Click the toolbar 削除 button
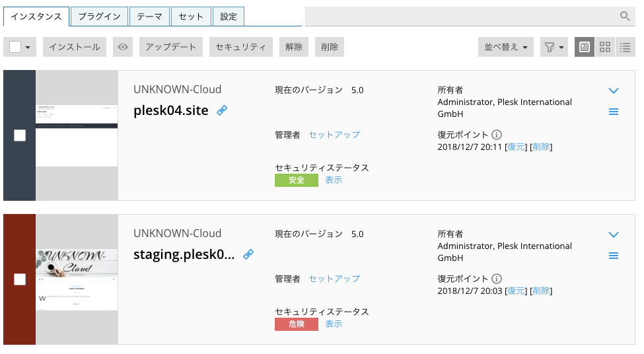The width and height of the screenshot is (644, 354). 330,47
